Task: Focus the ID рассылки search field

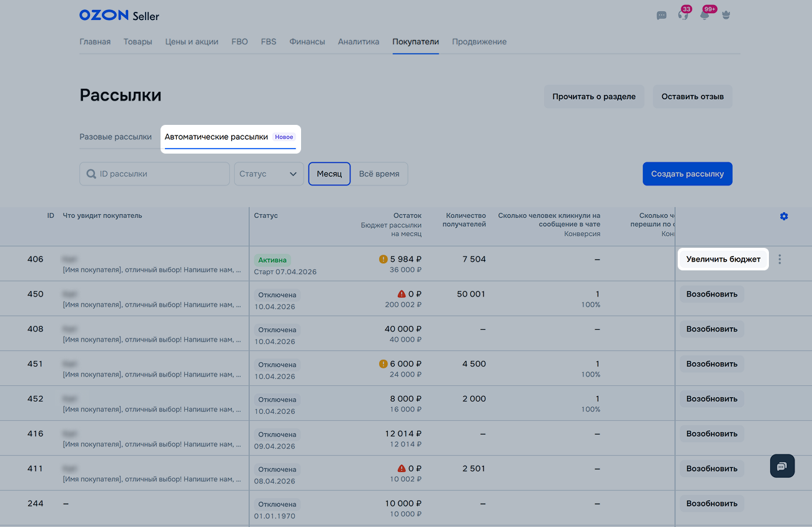Action: [x=161, y=174]
